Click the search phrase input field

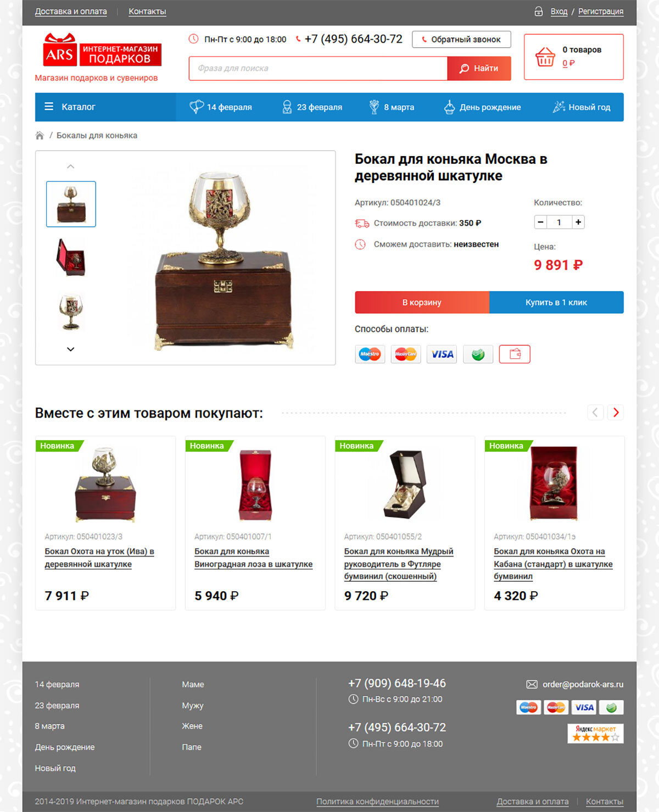pos(318,69)
